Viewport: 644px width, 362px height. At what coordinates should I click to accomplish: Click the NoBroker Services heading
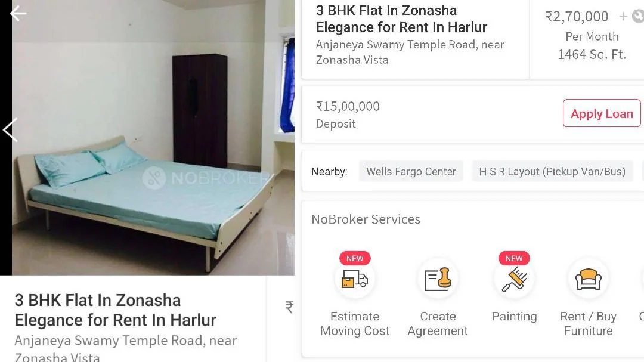coord(366,219)
